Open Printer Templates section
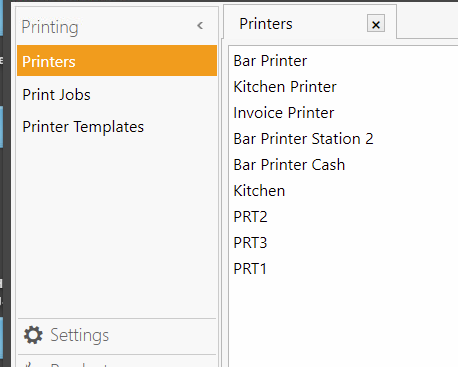This screenshot has height=367, width=458. coord(83,127)
